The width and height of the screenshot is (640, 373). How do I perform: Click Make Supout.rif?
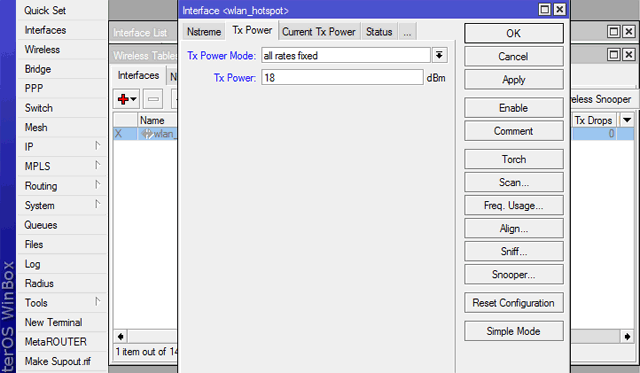click(x=62, y=361)
